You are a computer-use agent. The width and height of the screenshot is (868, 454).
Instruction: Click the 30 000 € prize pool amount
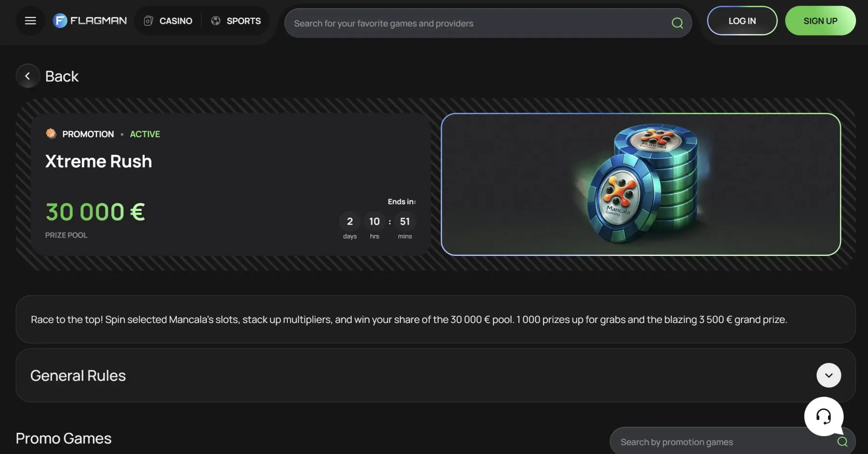click(x=95, y=212)
